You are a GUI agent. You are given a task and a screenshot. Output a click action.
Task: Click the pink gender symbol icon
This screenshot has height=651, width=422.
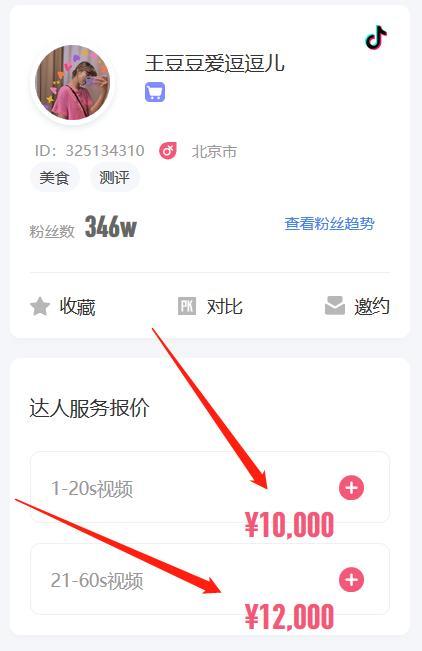[168, 151]
